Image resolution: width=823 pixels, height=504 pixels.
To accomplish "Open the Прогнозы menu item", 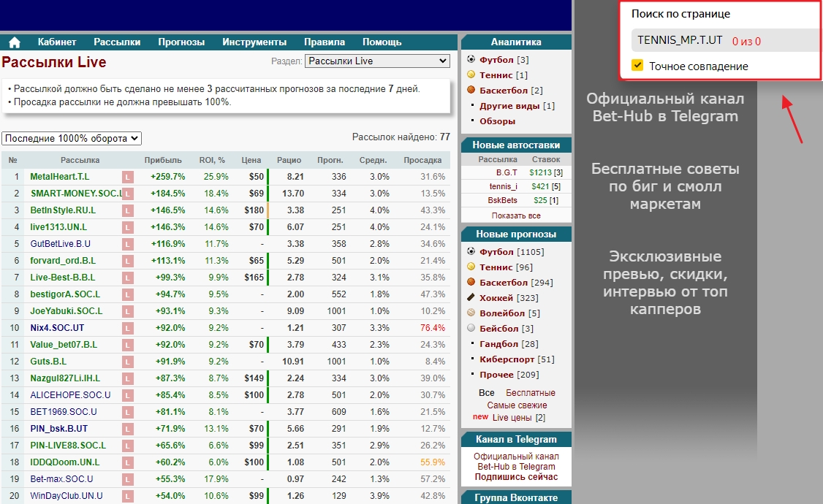I will 181,42.
